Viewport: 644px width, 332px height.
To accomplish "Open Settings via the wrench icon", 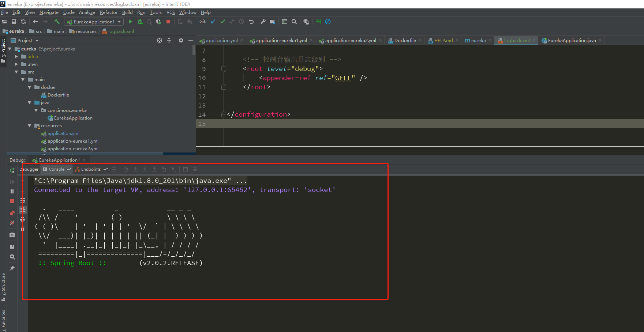I will click(263, 22).
